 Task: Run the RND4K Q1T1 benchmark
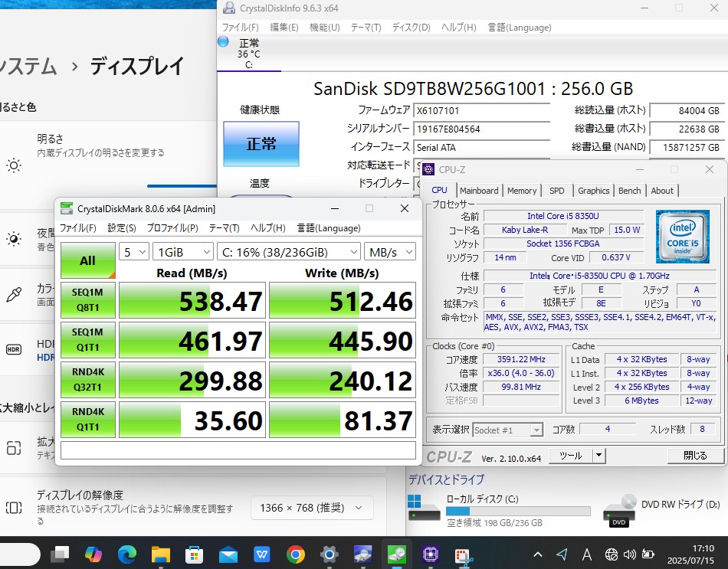88,419
